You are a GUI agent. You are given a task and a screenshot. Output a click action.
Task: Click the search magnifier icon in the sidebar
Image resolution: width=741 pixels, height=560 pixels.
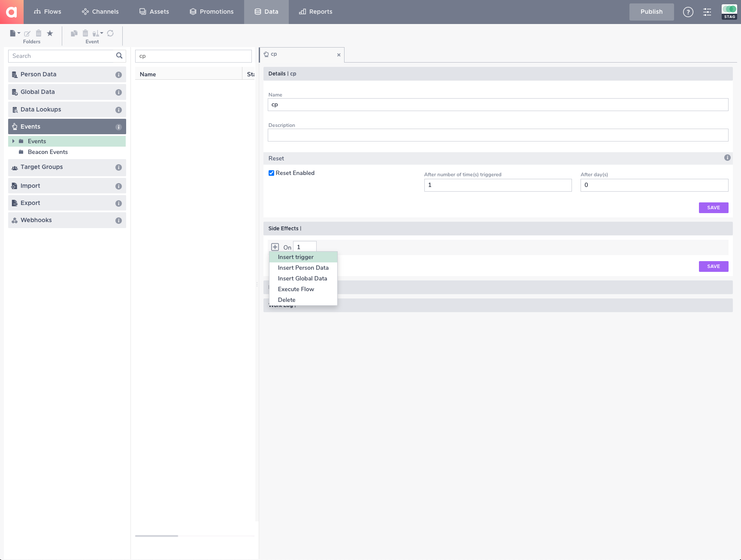click(x=119, y=56)
